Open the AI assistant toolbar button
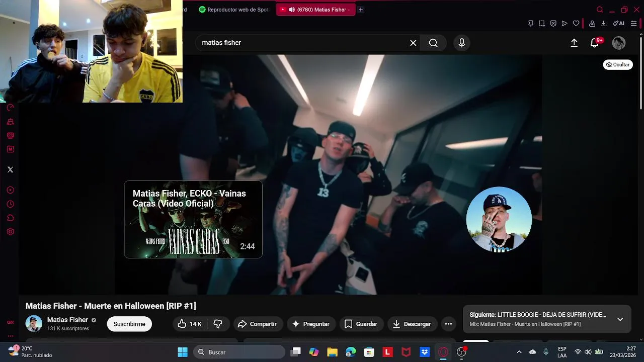The height and width of the screenshot is (362, 644). coord(618,23)
